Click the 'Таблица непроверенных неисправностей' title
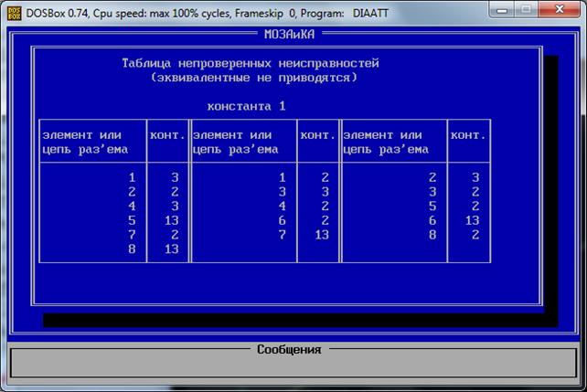The width and height of the screenshot is (587, 392). (x=251, y=63)
